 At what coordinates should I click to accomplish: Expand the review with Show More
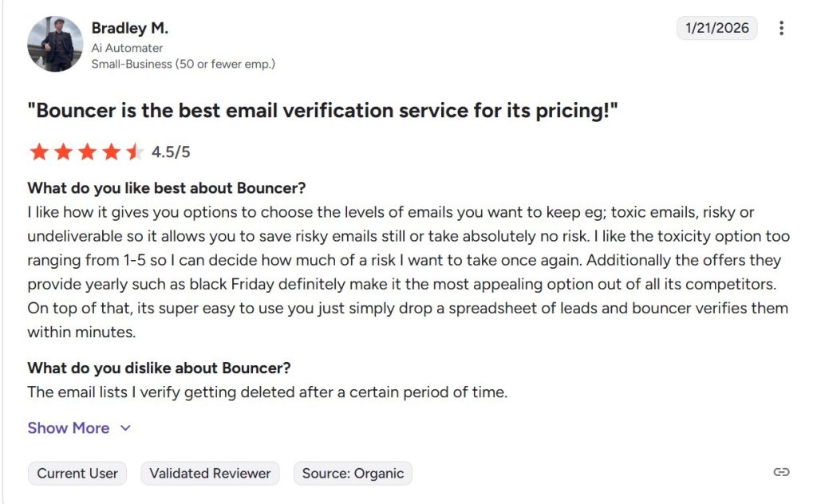[x=68, y=428]
